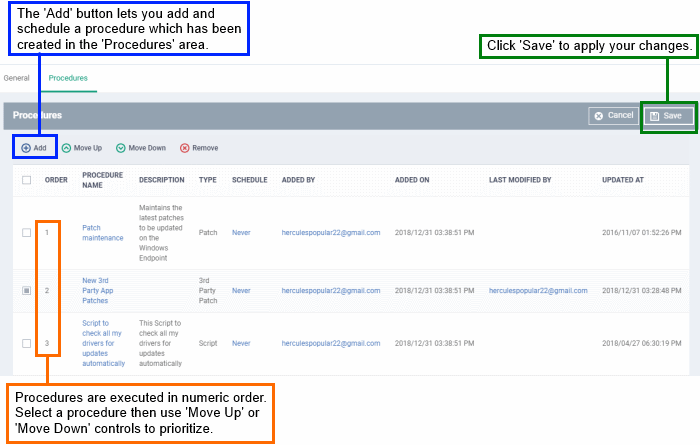Open the New 3rd Party App Patches link
Viewport: 700px width, 445px height.
pos(98,291)
